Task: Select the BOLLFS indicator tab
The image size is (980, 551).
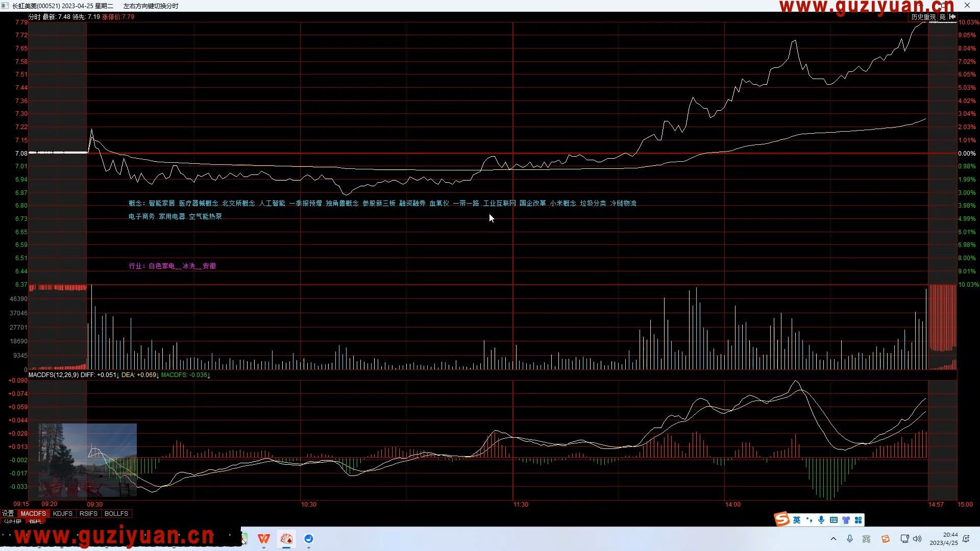Action: pyautogui.click(x=116, y=514)
